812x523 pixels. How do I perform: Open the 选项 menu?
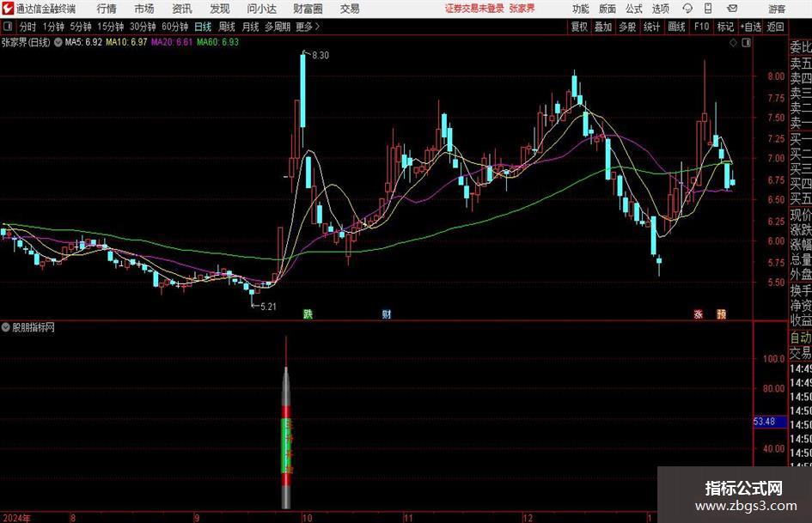coord(660,9)
